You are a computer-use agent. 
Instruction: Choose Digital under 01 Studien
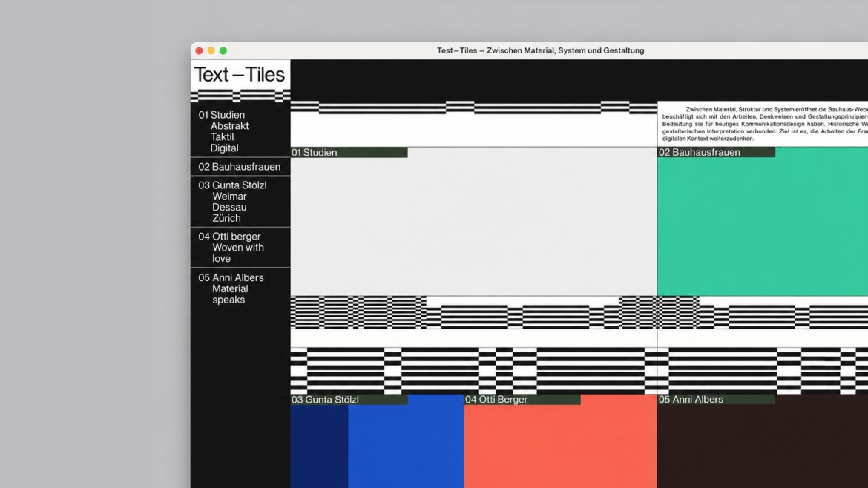224,148
